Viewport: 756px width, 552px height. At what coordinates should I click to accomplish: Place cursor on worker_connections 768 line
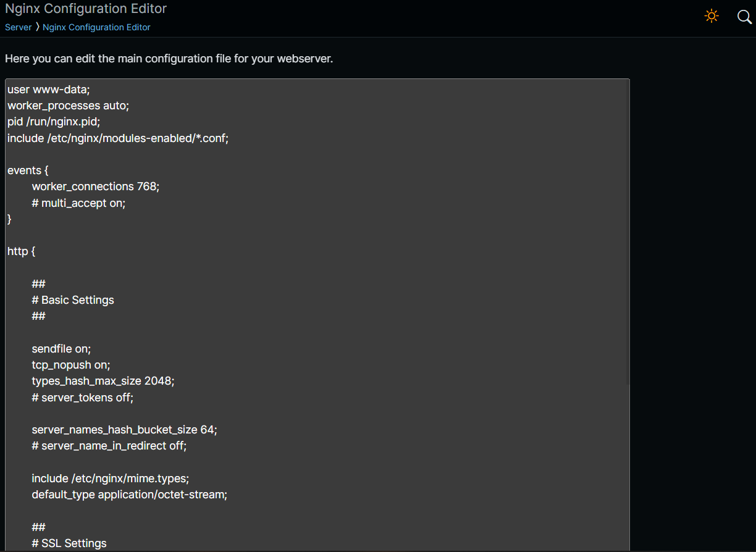(96, 186)
